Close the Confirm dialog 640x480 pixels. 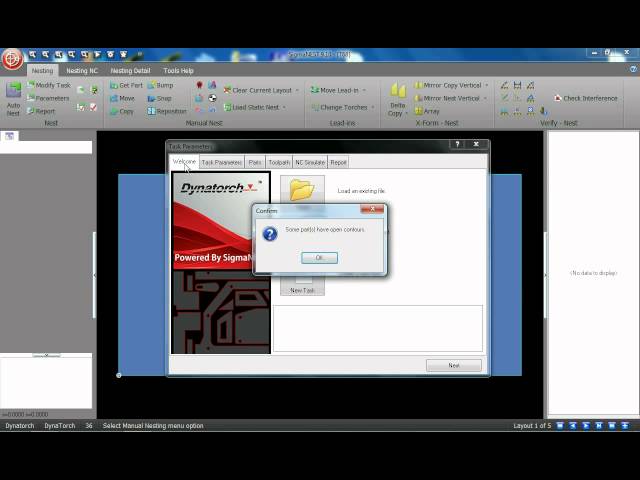tap(372, 209)
